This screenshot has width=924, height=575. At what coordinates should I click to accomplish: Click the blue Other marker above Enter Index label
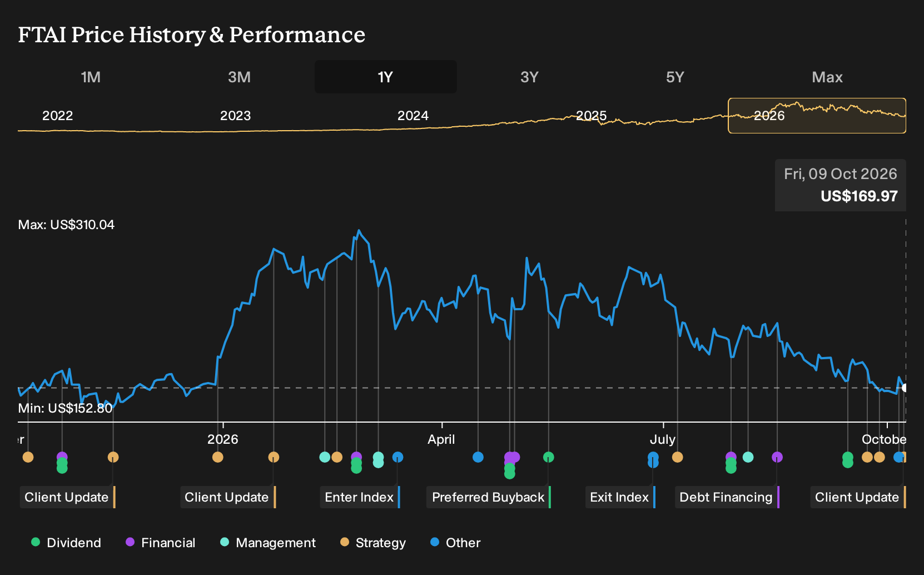[x=398, y=457]
